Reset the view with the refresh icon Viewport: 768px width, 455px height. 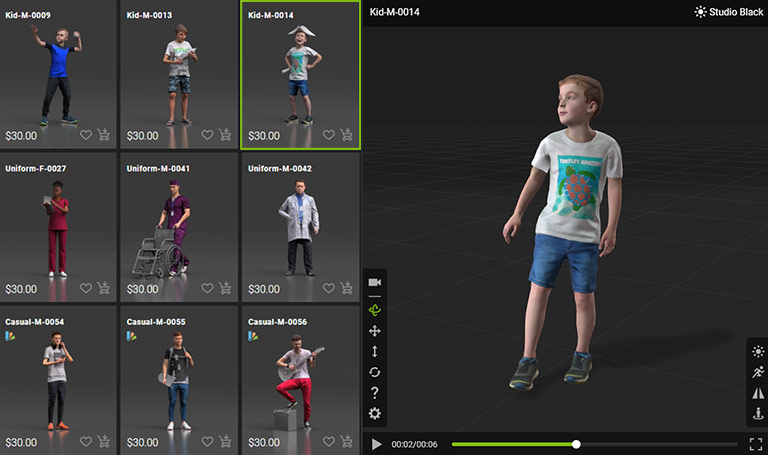point(375,372)
